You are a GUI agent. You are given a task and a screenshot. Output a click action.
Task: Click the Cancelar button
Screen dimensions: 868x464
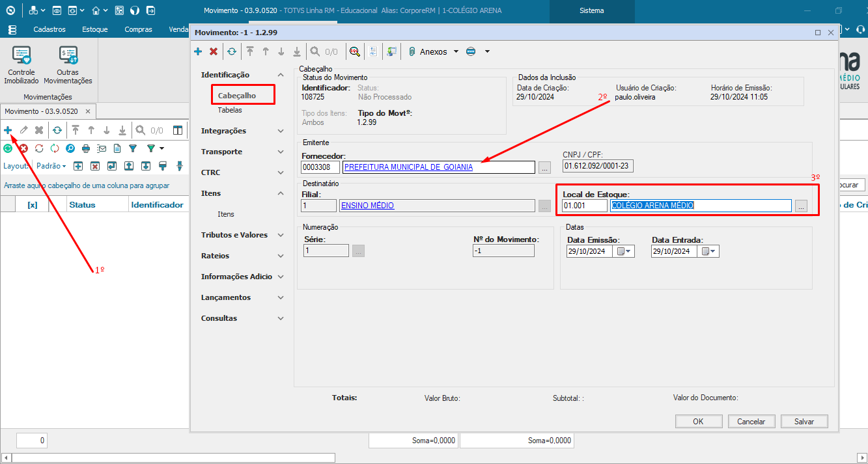pos(751,421)
